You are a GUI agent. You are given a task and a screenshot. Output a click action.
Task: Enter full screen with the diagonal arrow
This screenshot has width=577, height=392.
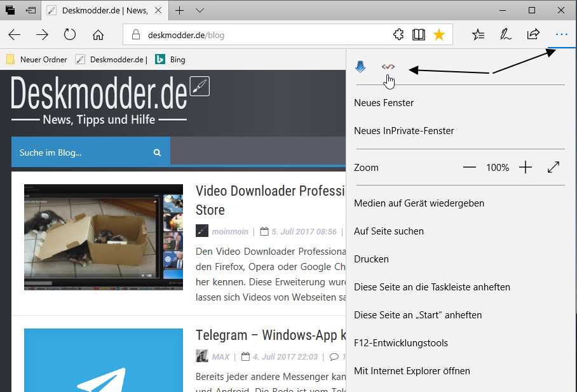[553, 168]
